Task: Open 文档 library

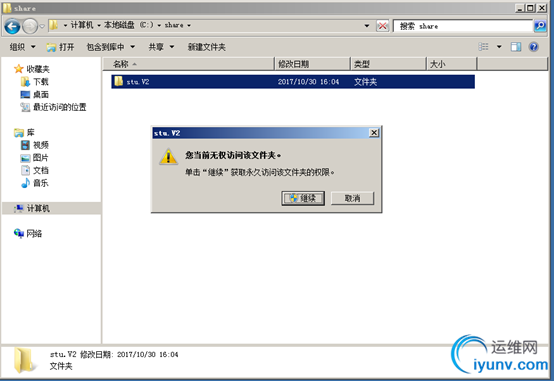Action: [x=41, y=170]
